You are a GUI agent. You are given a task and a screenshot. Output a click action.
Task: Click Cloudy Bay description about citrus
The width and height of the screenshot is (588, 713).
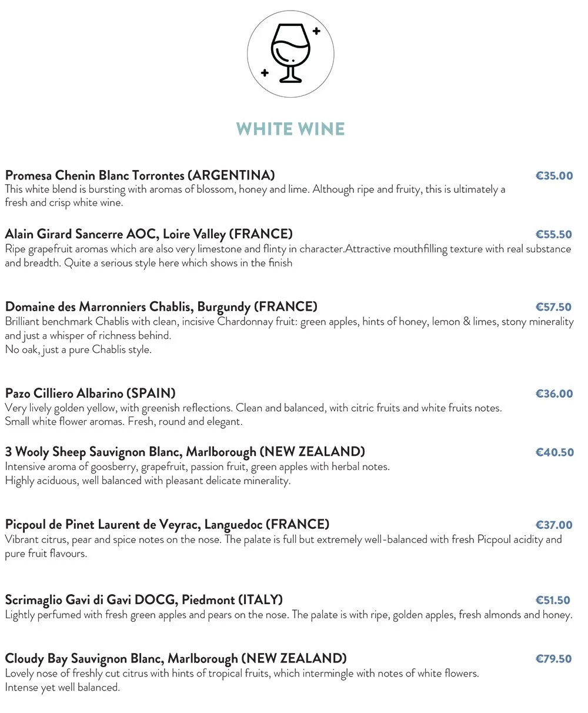point(242,680)
